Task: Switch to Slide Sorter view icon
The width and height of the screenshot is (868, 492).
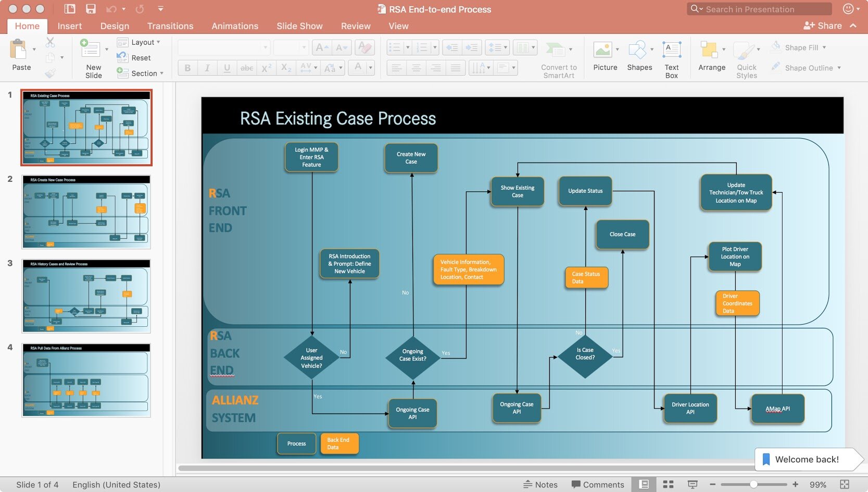Action: click(668, 485)
